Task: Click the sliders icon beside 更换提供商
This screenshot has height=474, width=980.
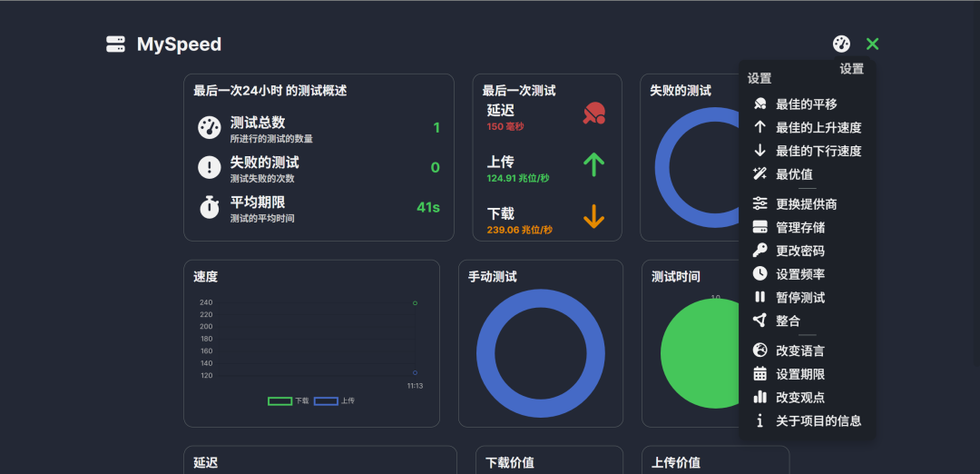Action: tap(760, 203)
